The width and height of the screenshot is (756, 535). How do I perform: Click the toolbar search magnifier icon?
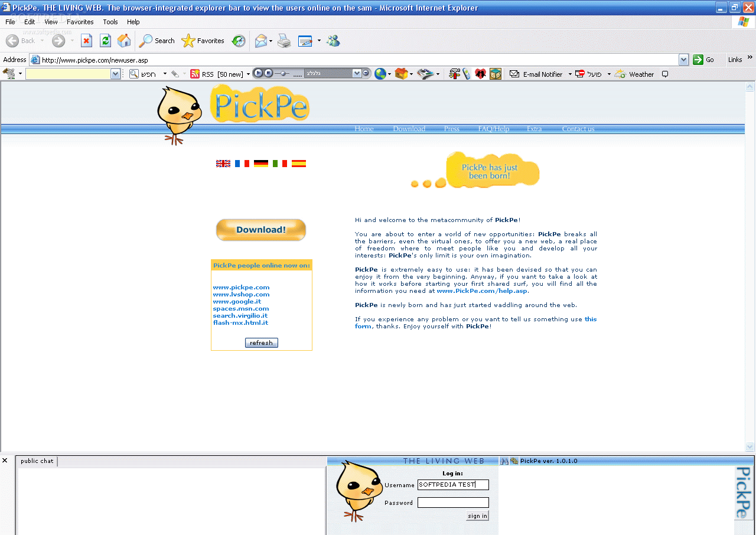pos(134,74)
